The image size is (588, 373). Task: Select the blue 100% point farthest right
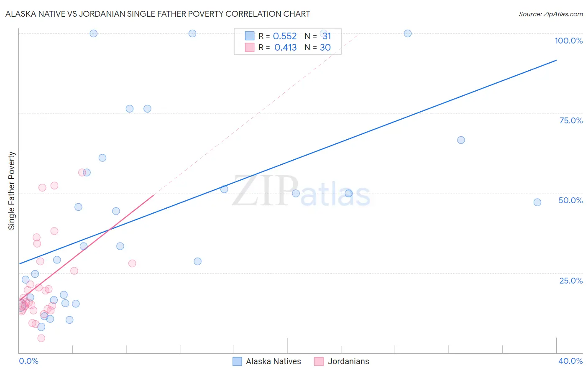point(408,33)
